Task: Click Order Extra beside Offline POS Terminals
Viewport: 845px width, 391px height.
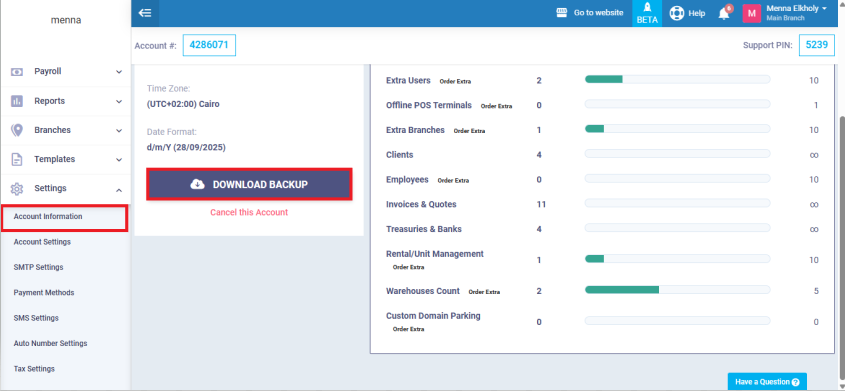Action: (x=496, y=106)
